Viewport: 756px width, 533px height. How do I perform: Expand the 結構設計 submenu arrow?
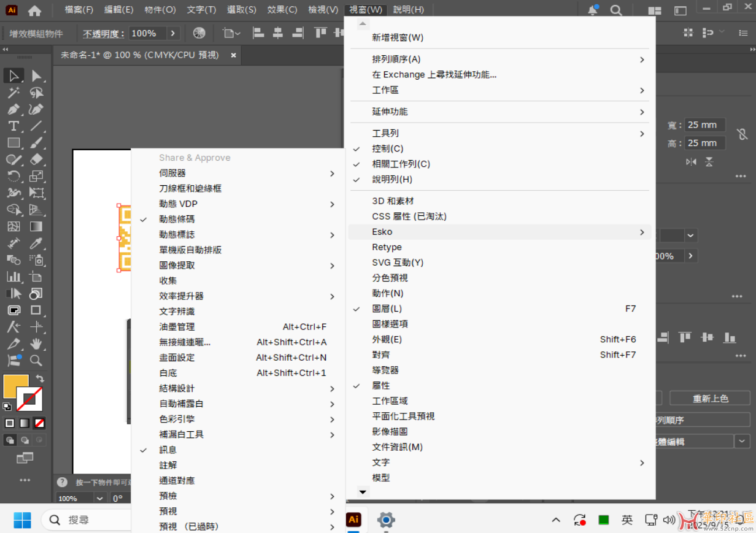332,389
